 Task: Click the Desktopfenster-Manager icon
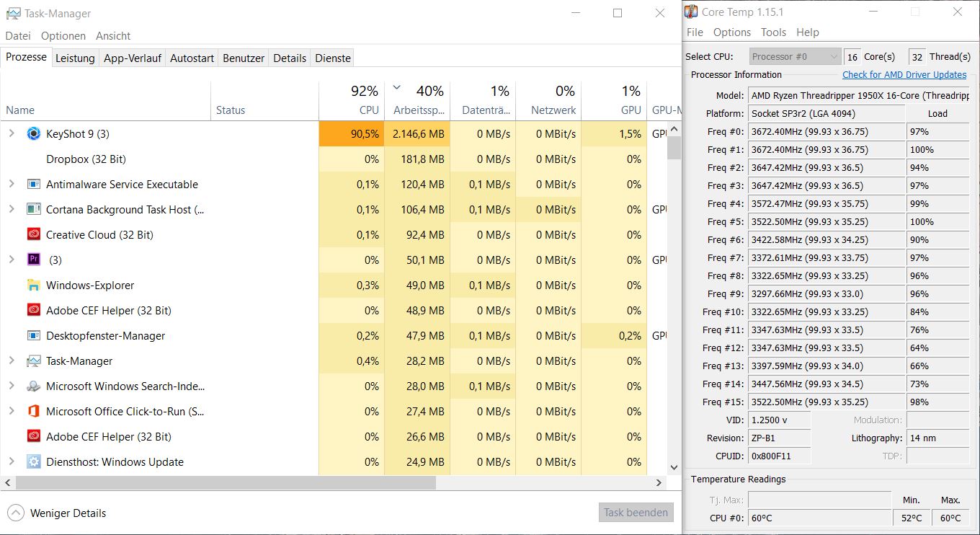click(x=33, y=336)
